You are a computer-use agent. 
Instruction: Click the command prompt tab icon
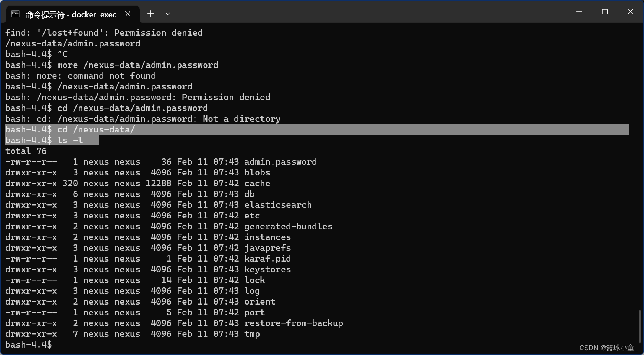pyautogui.click(x=15, y=14)
